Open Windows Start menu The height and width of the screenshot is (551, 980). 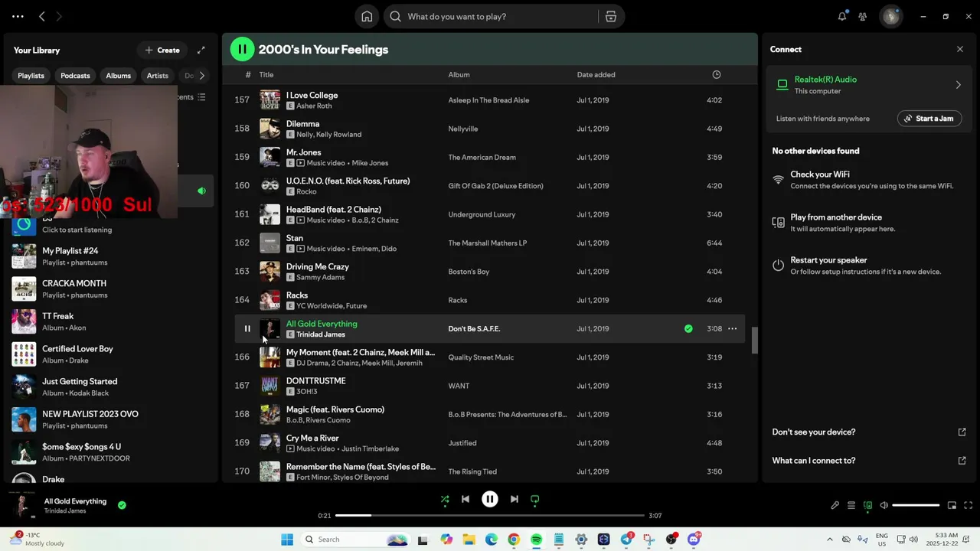click(287, 540)
